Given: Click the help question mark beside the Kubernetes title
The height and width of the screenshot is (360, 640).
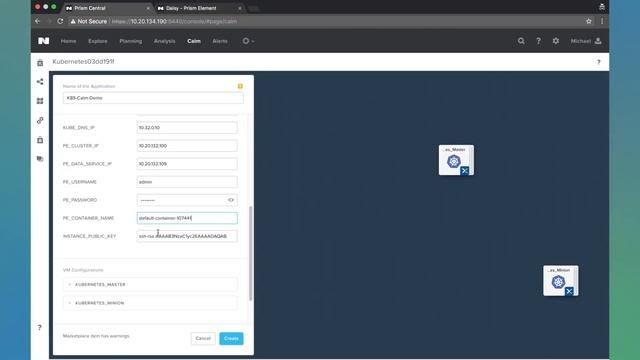Looking at the screenshot, I should tap(599, 62).
